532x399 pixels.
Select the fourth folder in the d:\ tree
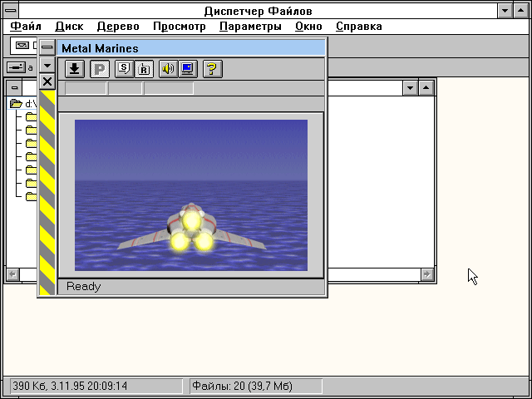click(32, 156)
